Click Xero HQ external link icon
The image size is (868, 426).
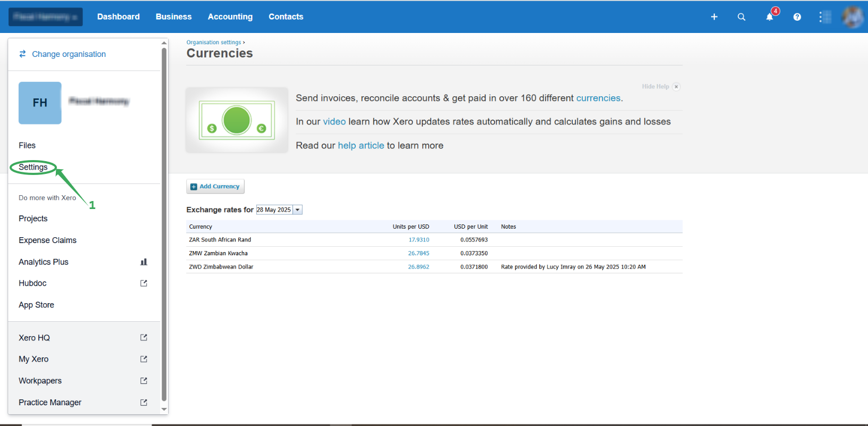[144, 338]
